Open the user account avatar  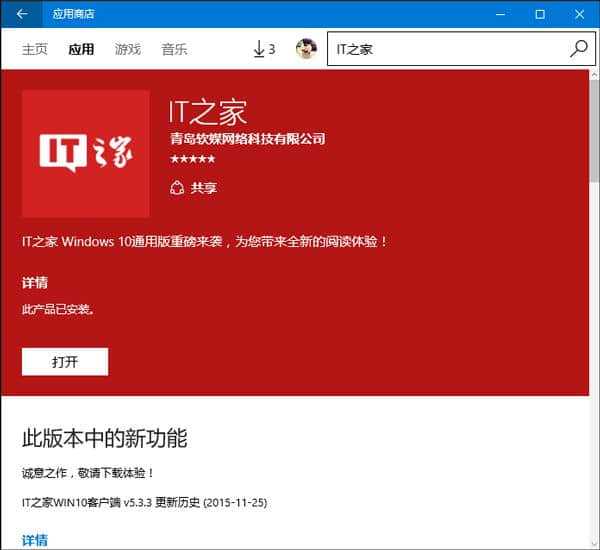click(306, 49)
